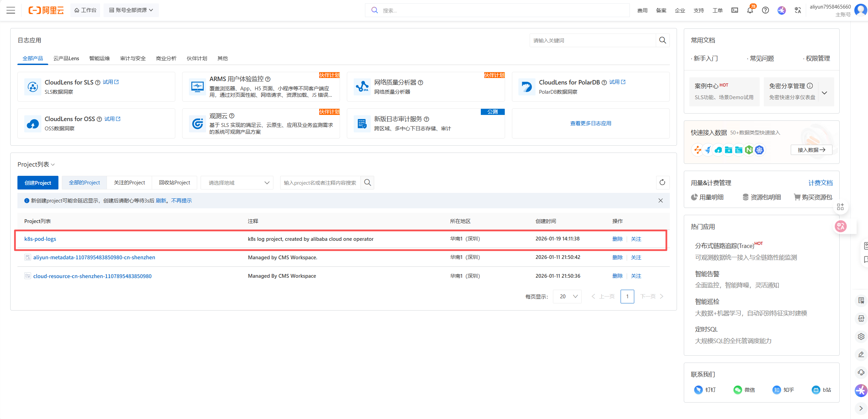Click 删除 for the cloud-resource-cn-shenzhen project
Image resolution: width=868 pixels, height=419 pixels.
pos(617,276)
